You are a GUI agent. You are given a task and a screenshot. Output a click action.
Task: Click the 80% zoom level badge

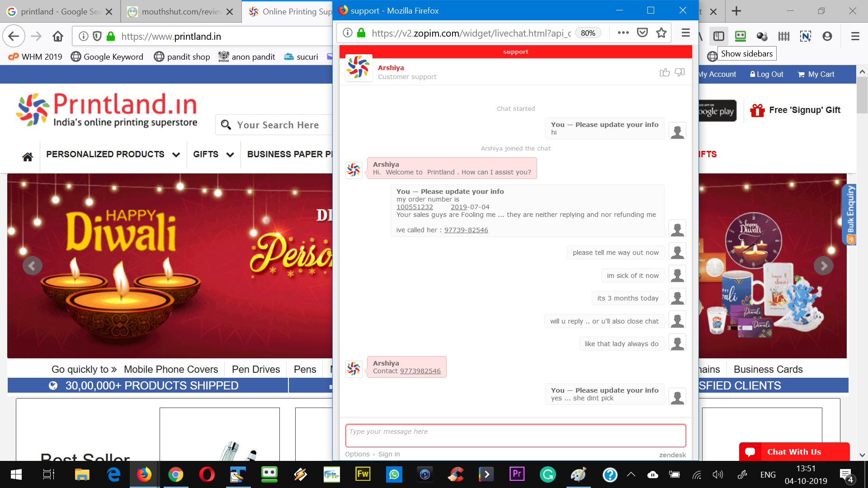pos(588,33)
